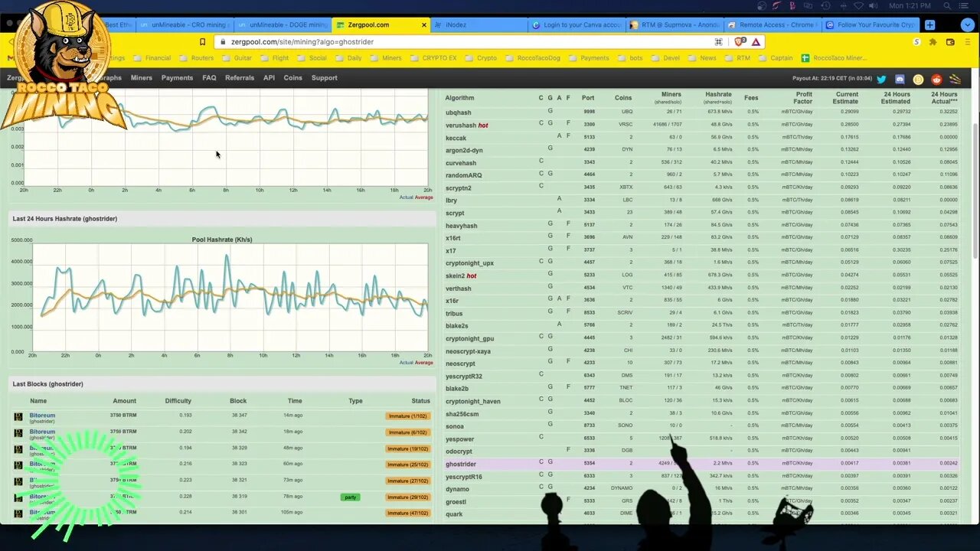Close the Zergpool.com tab
Viewport: 980px width, 551px height.
[x=424, y=24]
